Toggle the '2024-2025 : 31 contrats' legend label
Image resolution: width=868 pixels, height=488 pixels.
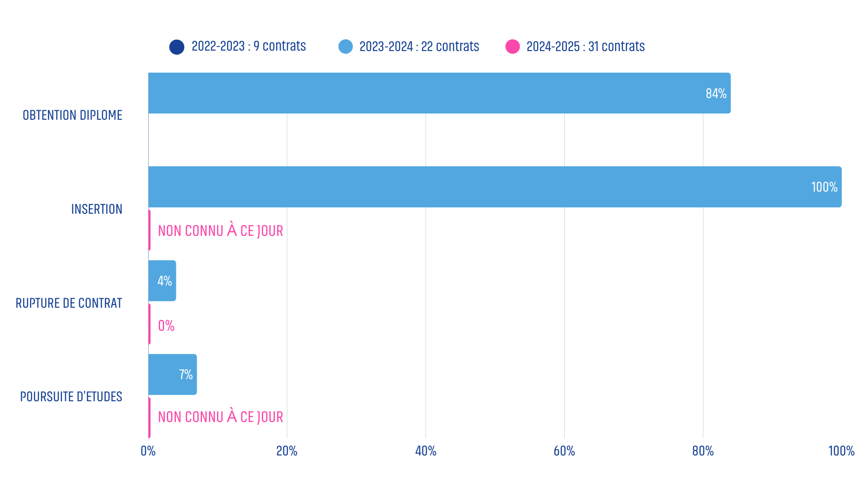coord(585,47)
